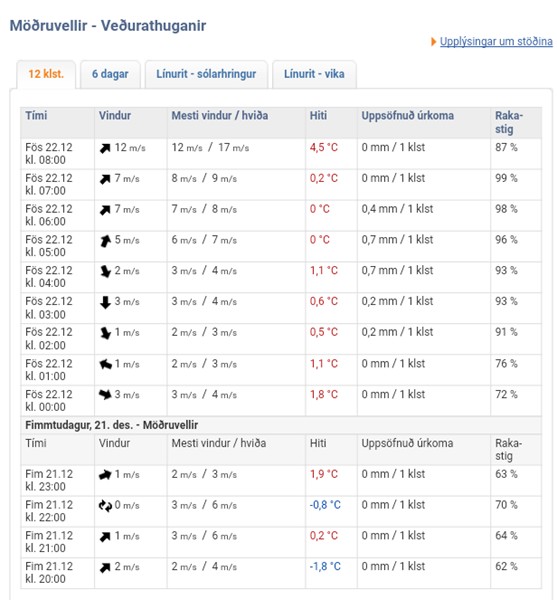
Task: Click the Vindur column header
Action: tap(115, 116)
